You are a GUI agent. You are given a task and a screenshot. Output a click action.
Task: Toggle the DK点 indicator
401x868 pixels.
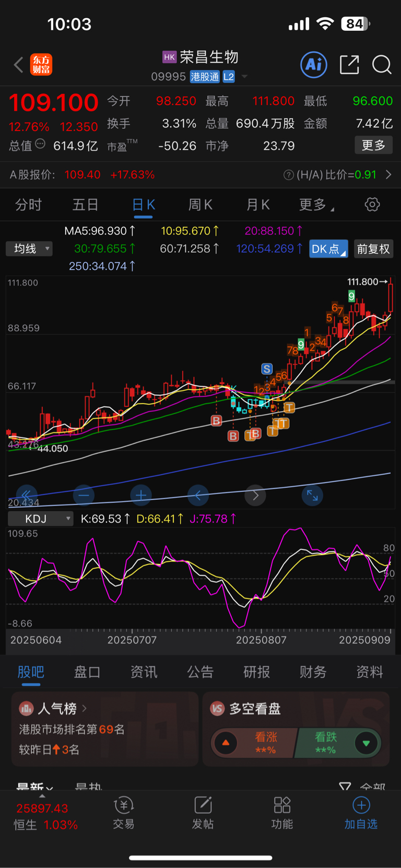click(x=328, y=249)
